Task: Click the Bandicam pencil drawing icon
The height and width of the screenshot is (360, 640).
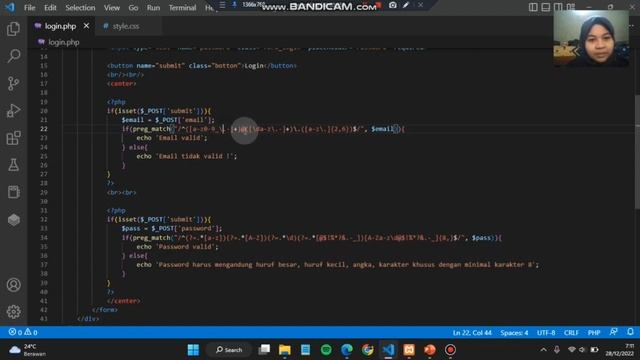Action: pyautogui.click(x=406, y=5)
